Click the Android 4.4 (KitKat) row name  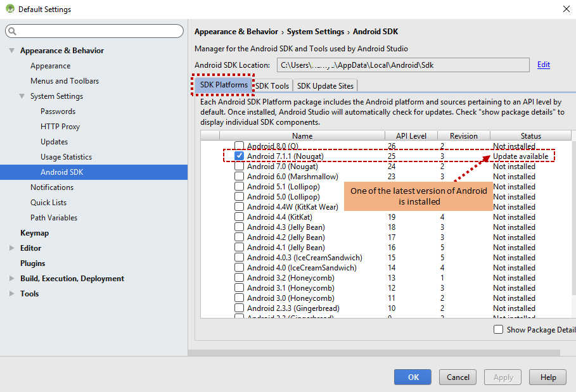click(x=279, y=217)
